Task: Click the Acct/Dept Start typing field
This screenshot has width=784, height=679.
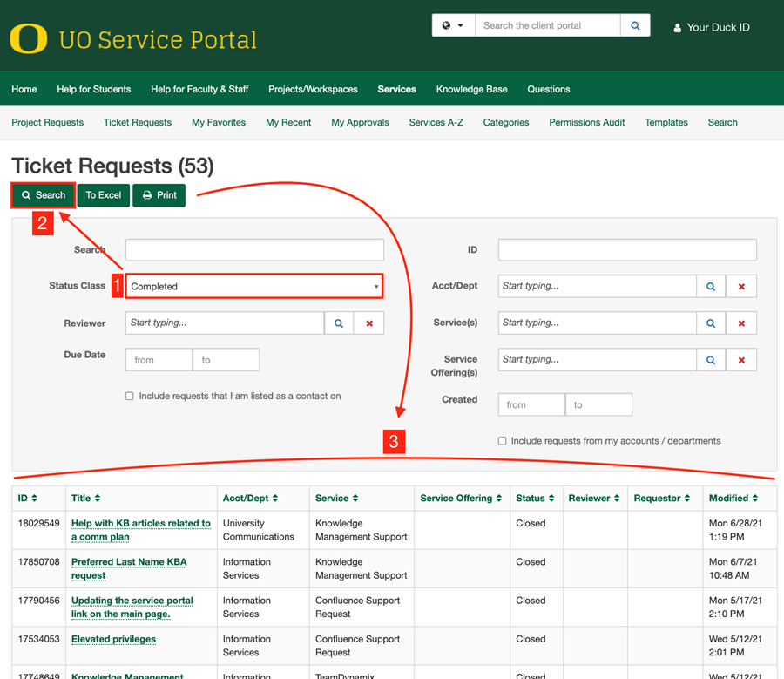Action: (597, 286)
